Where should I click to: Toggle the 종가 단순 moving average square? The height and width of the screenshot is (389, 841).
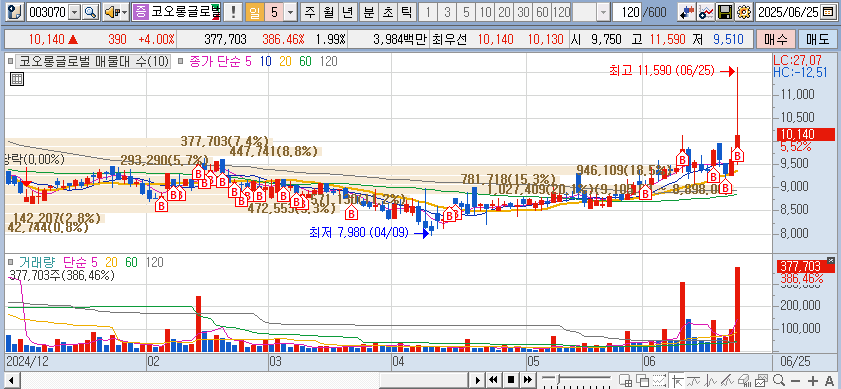click(181, 62)
